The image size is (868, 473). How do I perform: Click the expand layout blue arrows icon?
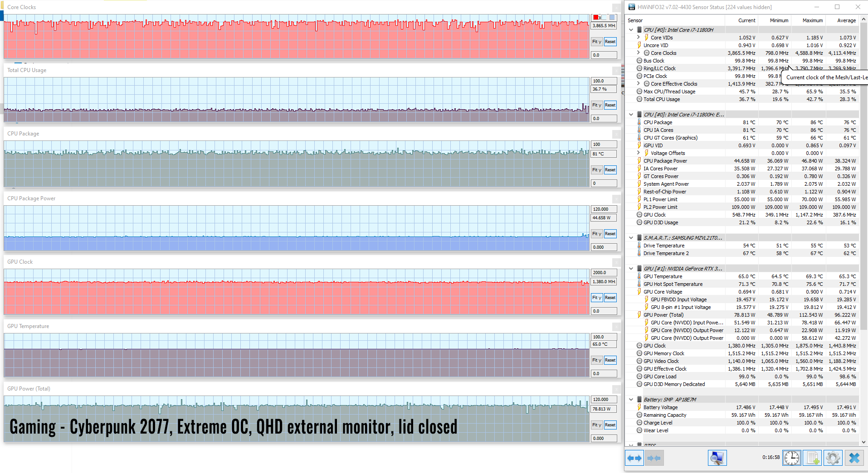click(x=634, y=458)
